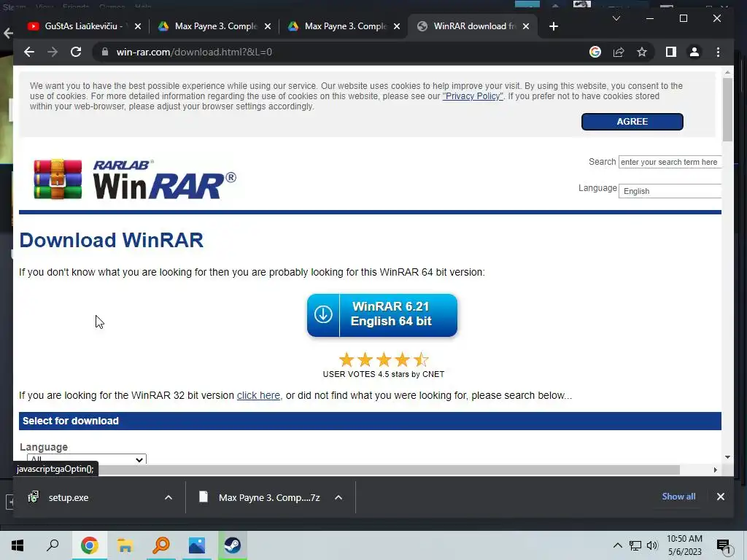Click the scroll down arrow
Viewport: 747px width, 560px height.
[x=727, y=457]
